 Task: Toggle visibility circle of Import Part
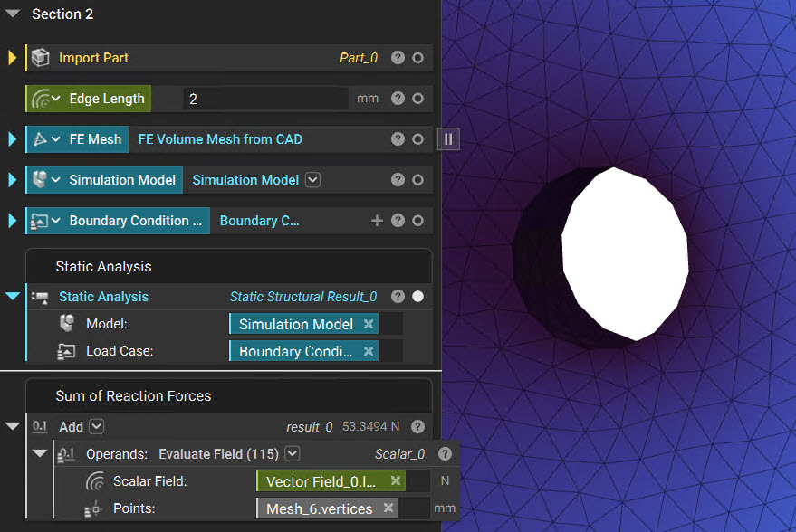coord(417,58)
